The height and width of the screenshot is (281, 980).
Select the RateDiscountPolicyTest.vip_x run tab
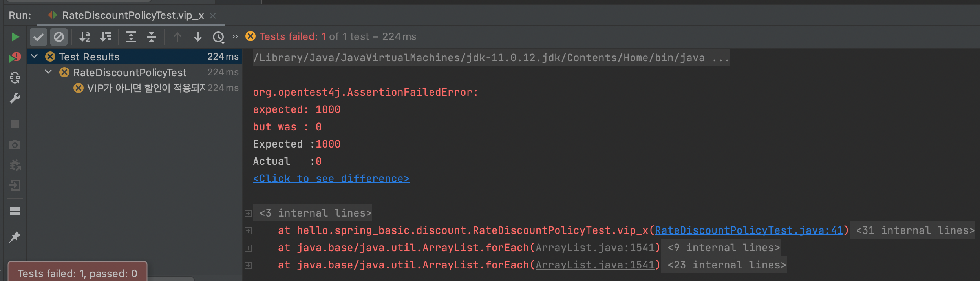click(133, 15)
